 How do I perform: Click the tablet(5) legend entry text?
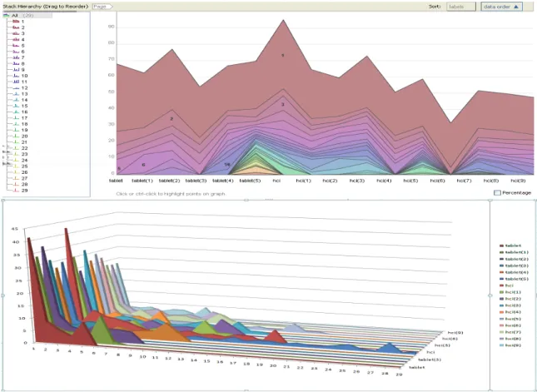click(517, 279)
